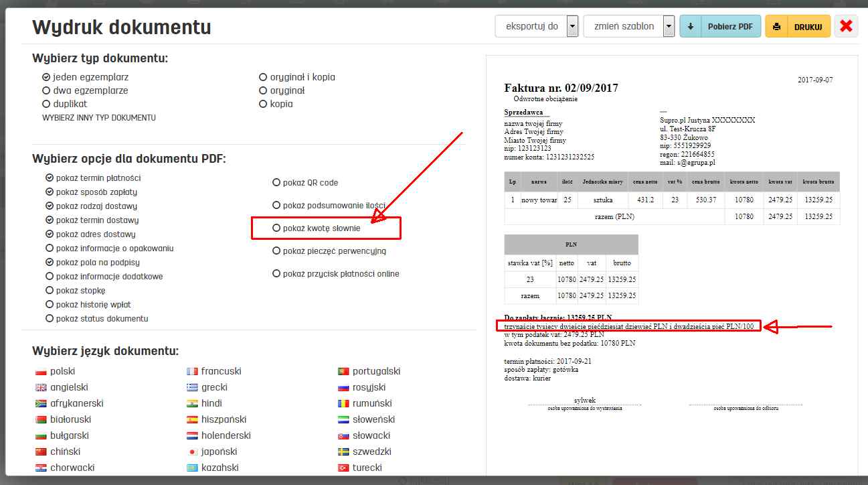Select the grecki flag icon

193,387
